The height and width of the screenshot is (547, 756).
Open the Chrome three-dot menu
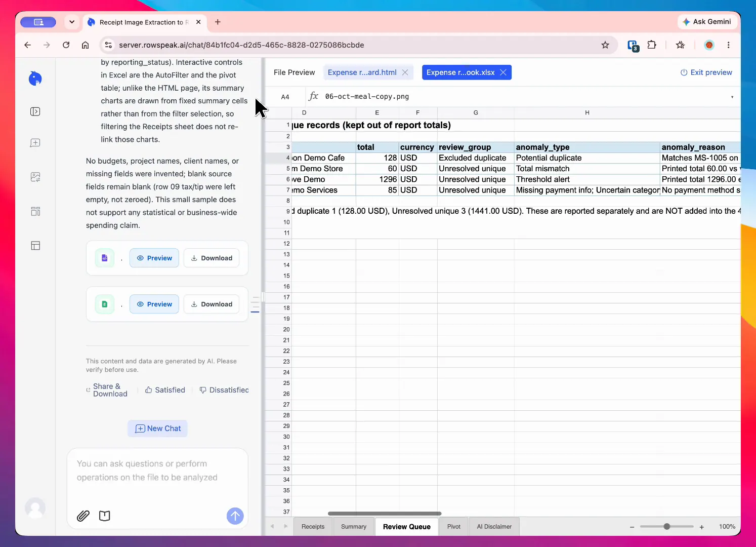729,45
